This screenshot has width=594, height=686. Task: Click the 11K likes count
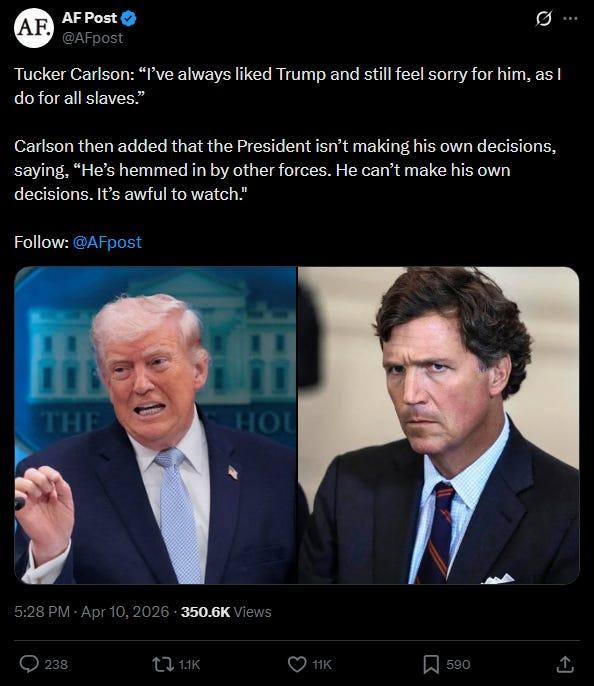coord(322,665)
